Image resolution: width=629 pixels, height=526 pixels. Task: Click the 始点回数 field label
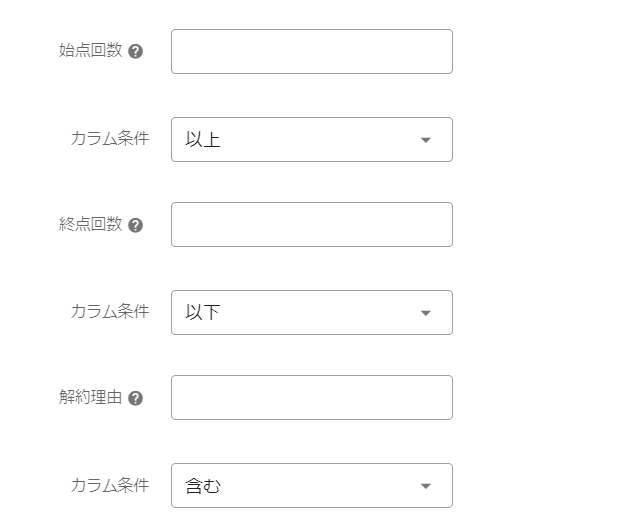90,51
